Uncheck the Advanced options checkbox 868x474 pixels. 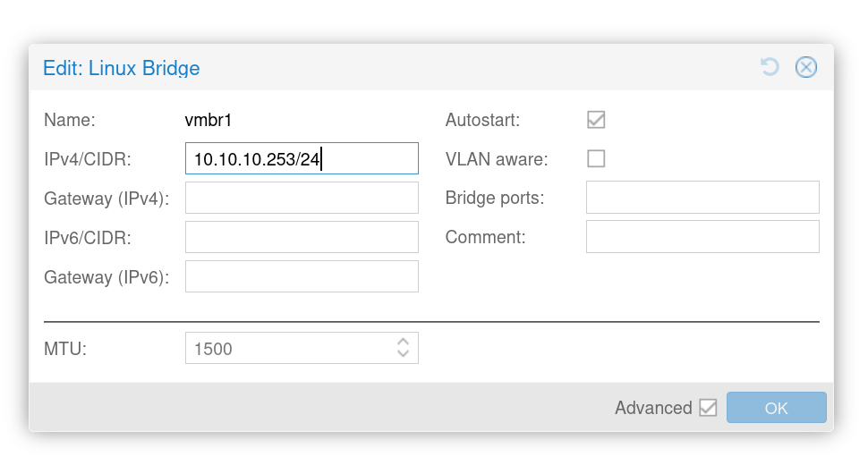[x=708, y=408]
